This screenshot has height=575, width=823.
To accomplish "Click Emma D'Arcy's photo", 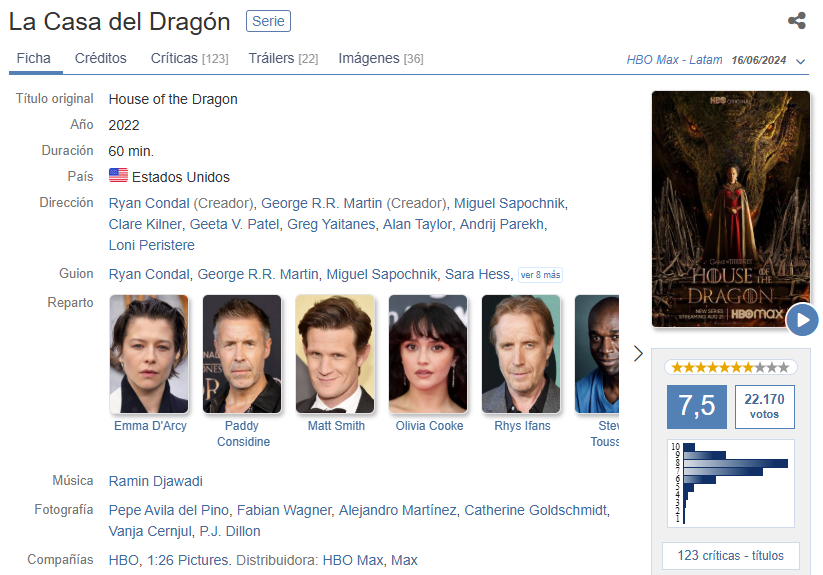I will [149, 354].
